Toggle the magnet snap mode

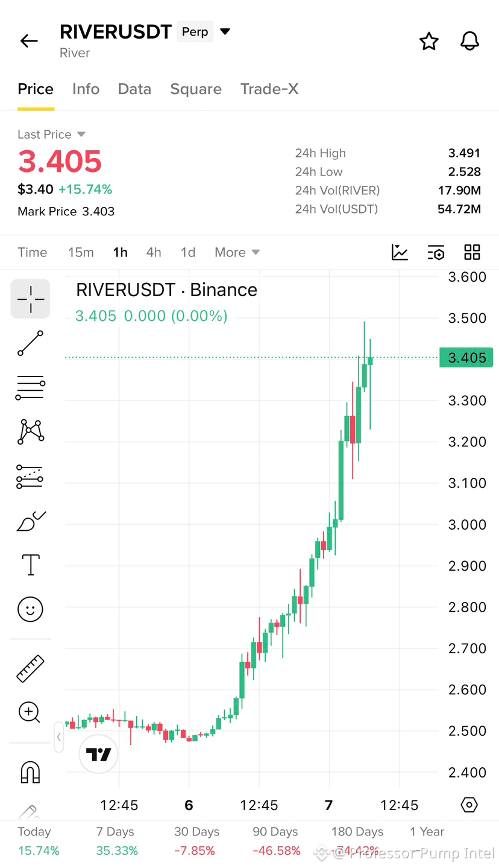30,771
